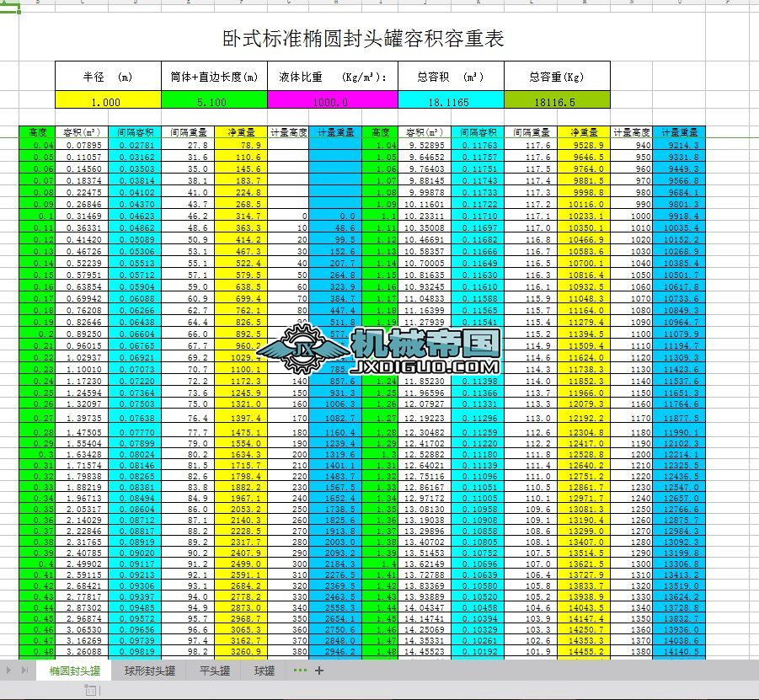Select the measured weight cell 12214.1
The height and width of the screenshot is (700, 759).
[679, 454]
